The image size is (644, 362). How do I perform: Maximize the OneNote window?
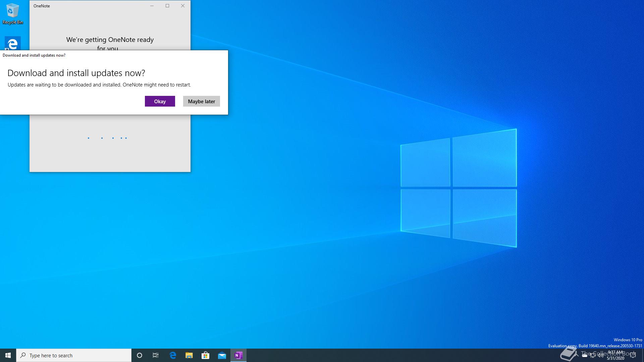(167, 6)
